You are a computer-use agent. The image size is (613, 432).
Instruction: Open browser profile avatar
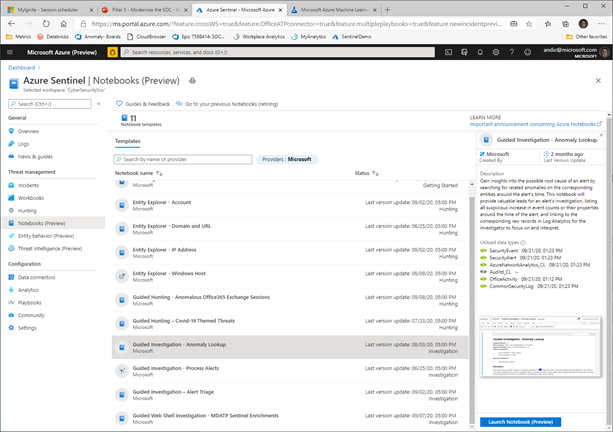click(583, 24)
